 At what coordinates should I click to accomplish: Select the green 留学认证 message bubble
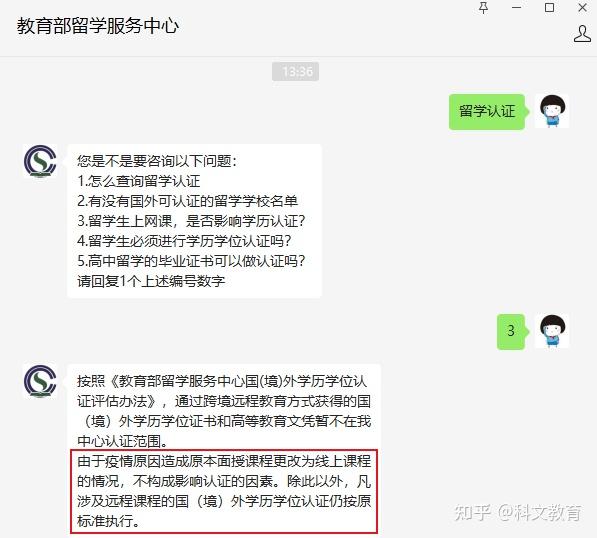point(487,112)
